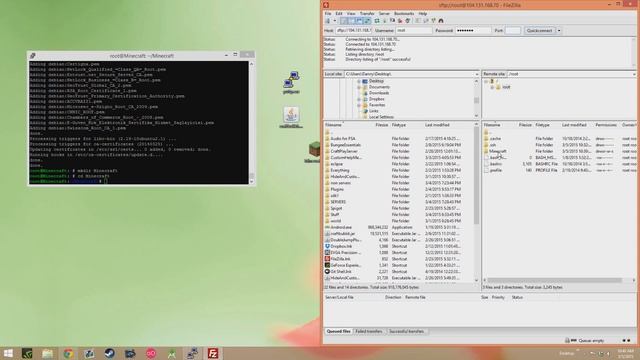Click the Disconnect from server toolbar icon
Image resolution: width=640 pixels, height=360 pixels.
(x=400, y=21)
